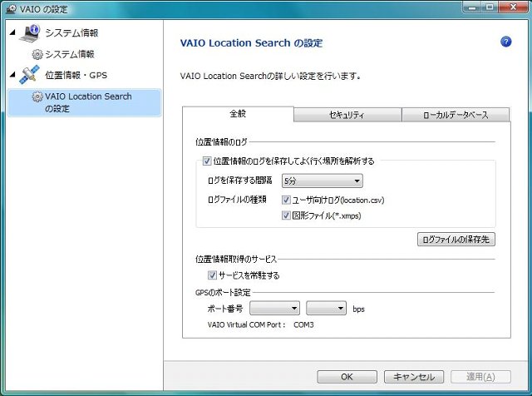Click the ログを保存する間隔 label
This screenshot has width=532, height=396.
pos(240,181)
